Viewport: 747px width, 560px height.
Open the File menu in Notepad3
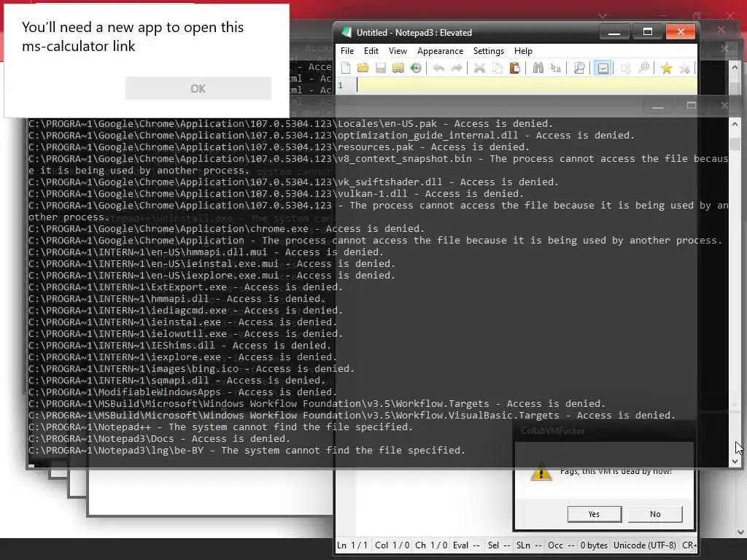coord(347,51)
